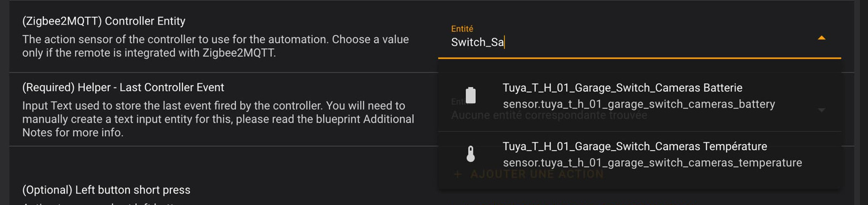Select Tuya_T_H_01_Garage_Switch_Cameras Température suggestion
Screen dimensions: 868x205
point(639,154)
